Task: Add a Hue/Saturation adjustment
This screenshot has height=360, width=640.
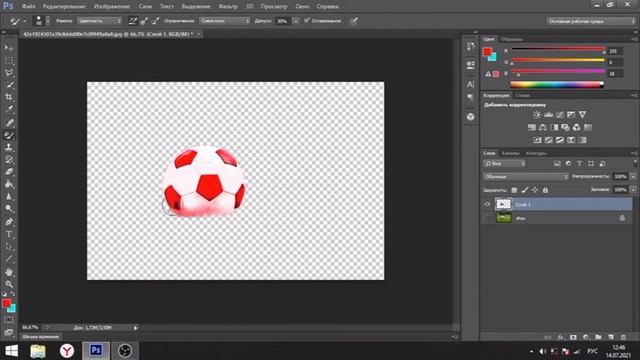Action: [531, 128]
